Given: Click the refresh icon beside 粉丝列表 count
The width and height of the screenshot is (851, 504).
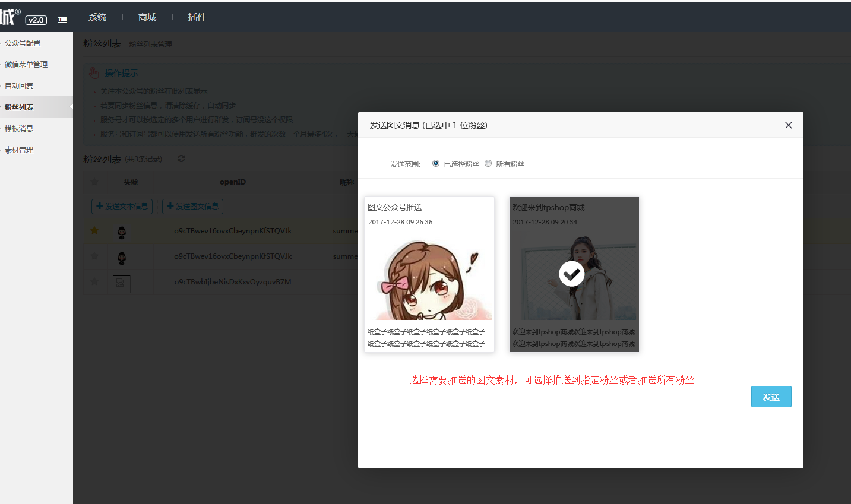Looking at the screenshot, I should (x=181, y=159).
